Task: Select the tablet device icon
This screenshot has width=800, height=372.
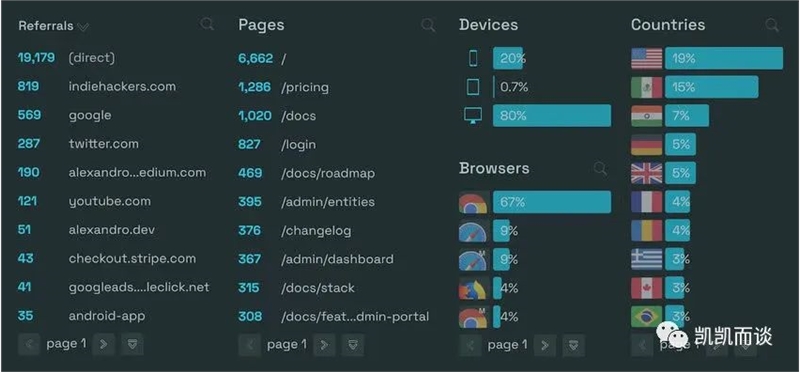Action: [473, 87]
